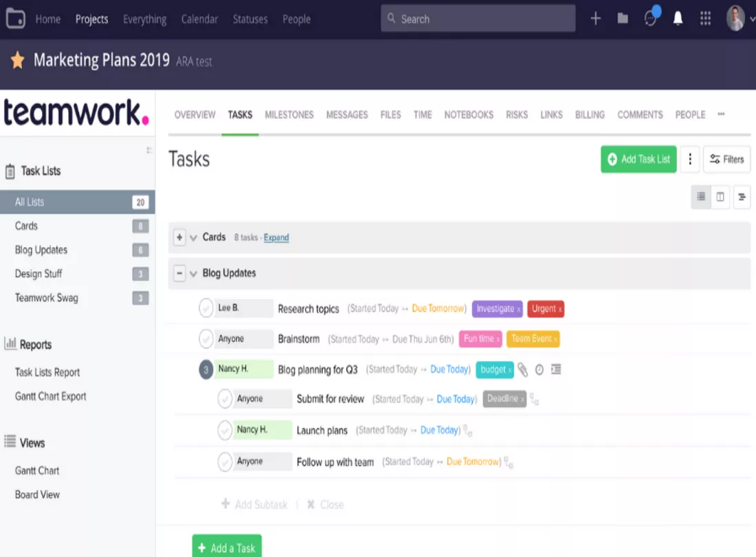Remove the red Urgent tag
The height and width of the screenshot is (557, 756).
pos(559,309)
